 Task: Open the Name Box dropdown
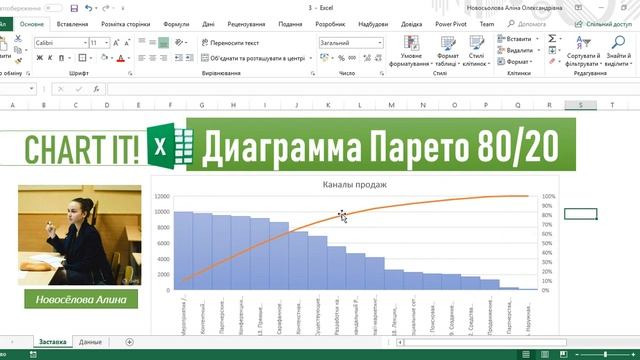31,89
